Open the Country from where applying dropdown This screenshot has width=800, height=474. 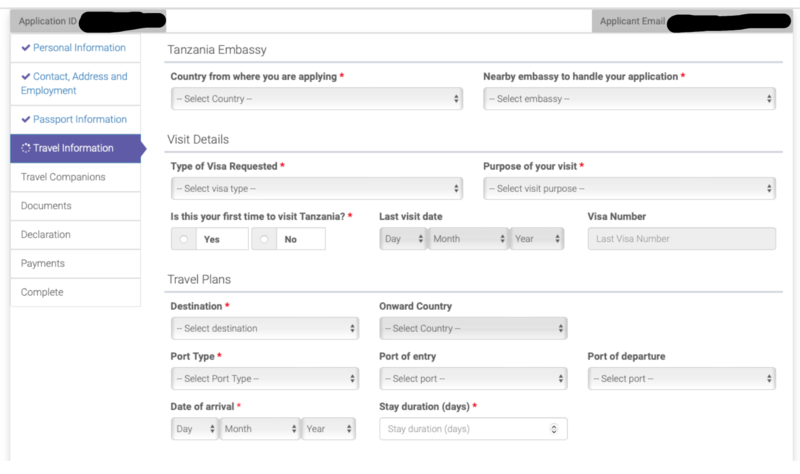(x=316, y=99)
